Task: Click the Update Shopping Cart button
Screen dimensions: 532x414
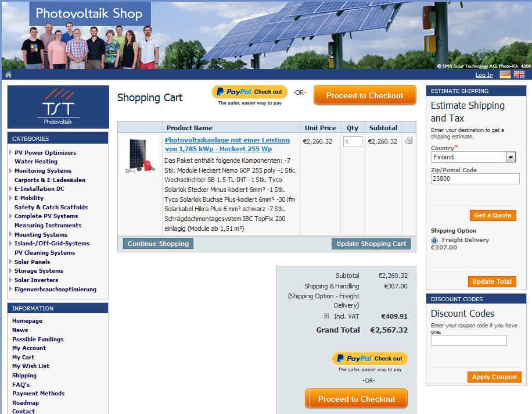Action: (x=371, y=244)
